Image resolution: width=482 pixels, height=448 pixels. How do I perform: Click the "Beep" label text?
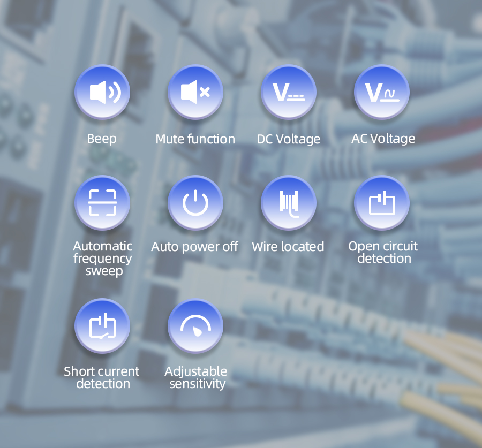(x=102, y=139)
